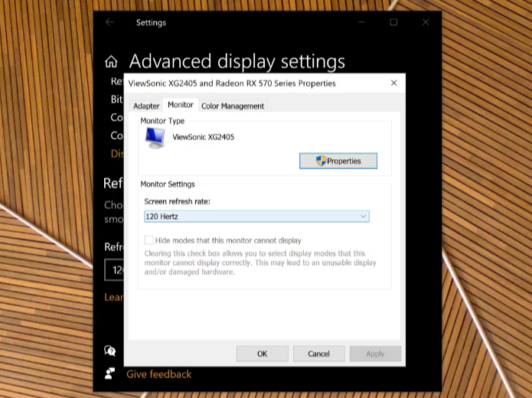Cancel the properties dialog
The image size is (532, 398).
click(319, 354)
